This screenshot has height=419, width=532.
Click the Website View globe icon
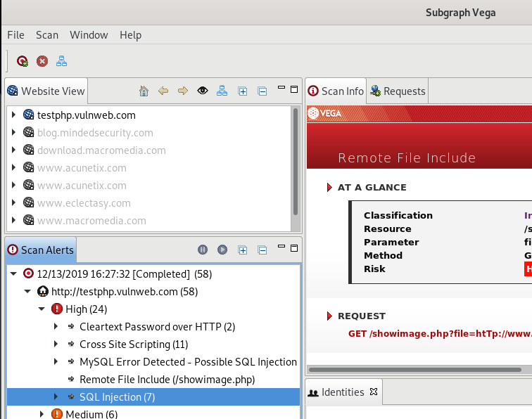pos(13,91)
